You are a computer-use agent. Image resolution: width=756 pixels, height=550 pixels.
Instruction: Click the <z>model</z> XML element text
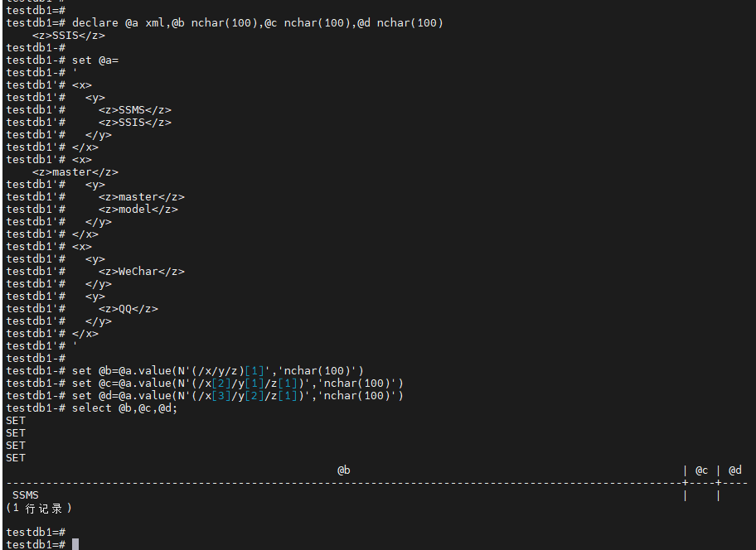pyautogui.click(x=138, y=209)
